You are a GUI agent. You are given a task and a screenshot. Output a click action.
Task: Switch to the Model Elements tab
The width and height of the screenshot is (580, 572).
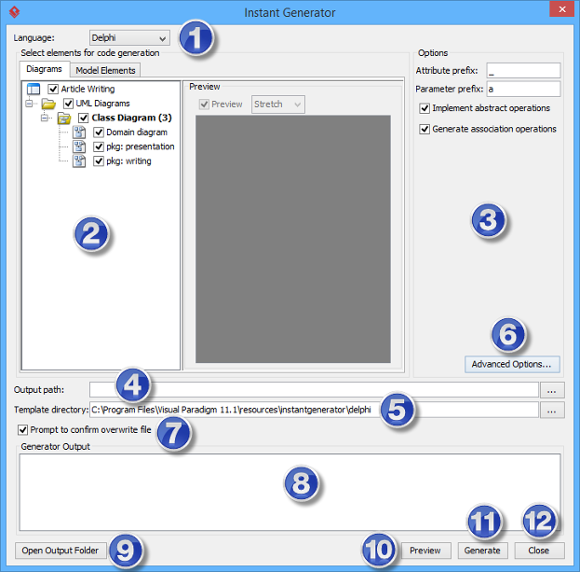[105, 70]
